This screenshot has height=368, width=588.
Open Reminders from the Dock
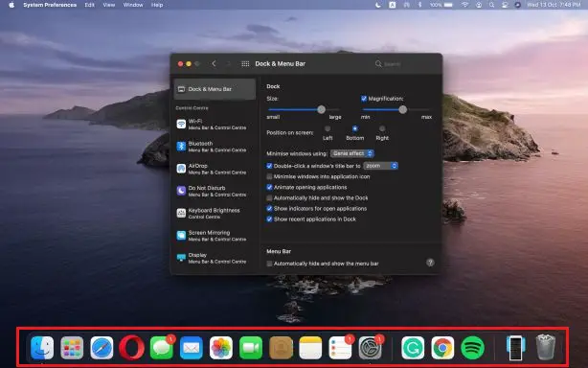tap(341, 348)
